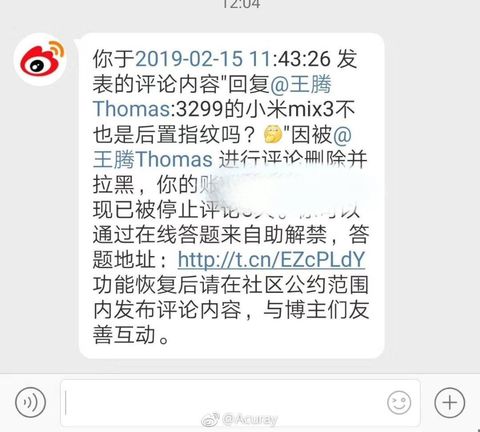
Task: Tap the Weibo logo watermark
Action: click(x=210, y=419)
